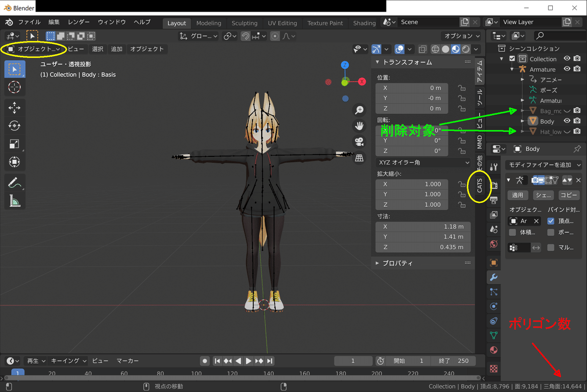This screenshot has height=392, width=587.
Task: Toggle Armature eye visibility in outliner
Action: 566,69
